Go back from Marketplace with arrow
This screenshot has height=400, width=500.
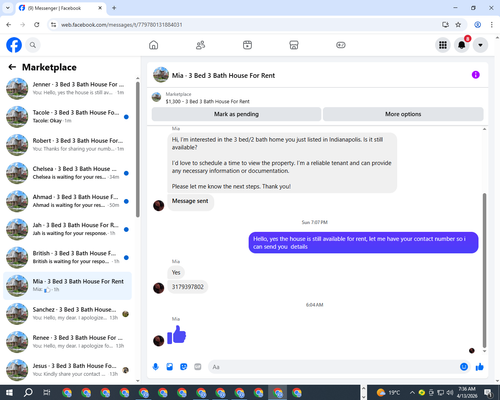point(12,67)
